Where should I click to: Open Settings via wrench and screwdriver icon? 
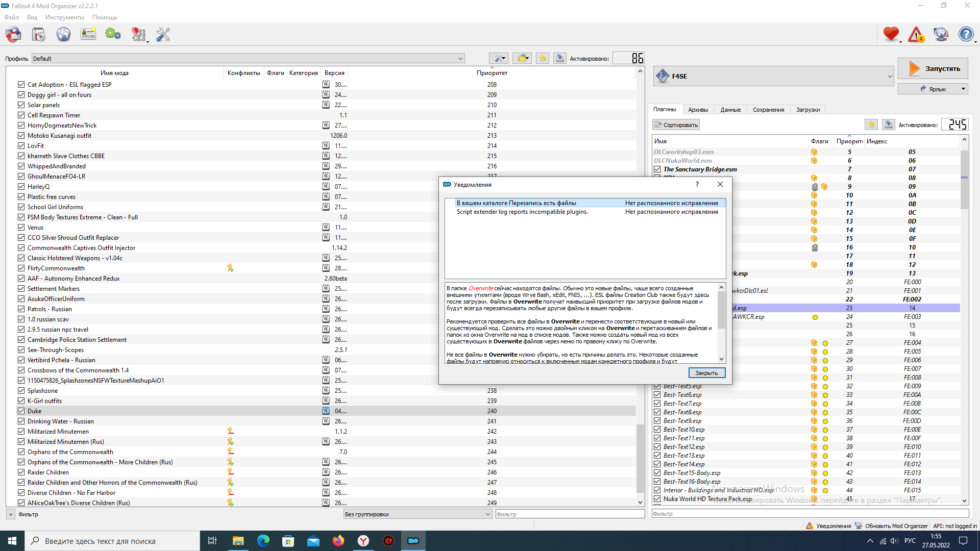tap(163, 35)
